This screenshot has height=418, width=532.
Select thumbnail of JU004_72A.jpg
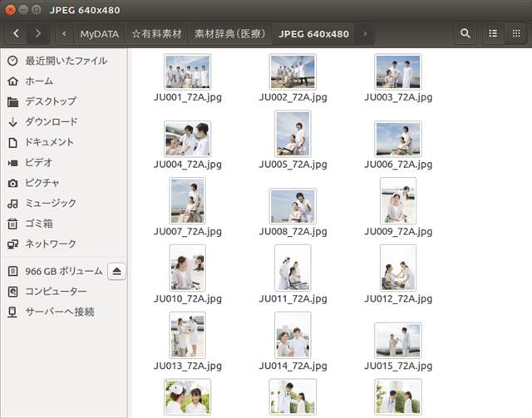coord(187,139)
